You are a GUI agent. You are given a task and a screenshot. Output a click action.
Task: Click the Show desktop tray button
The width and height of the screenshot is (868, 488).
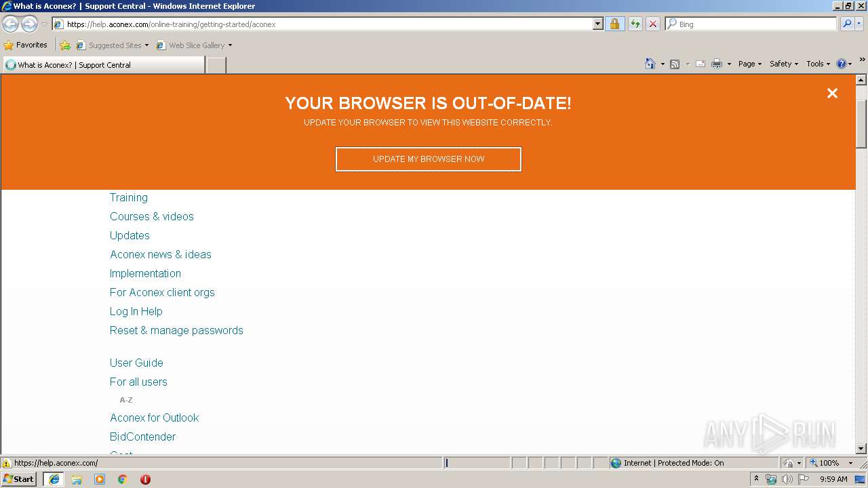click(861, 479)
